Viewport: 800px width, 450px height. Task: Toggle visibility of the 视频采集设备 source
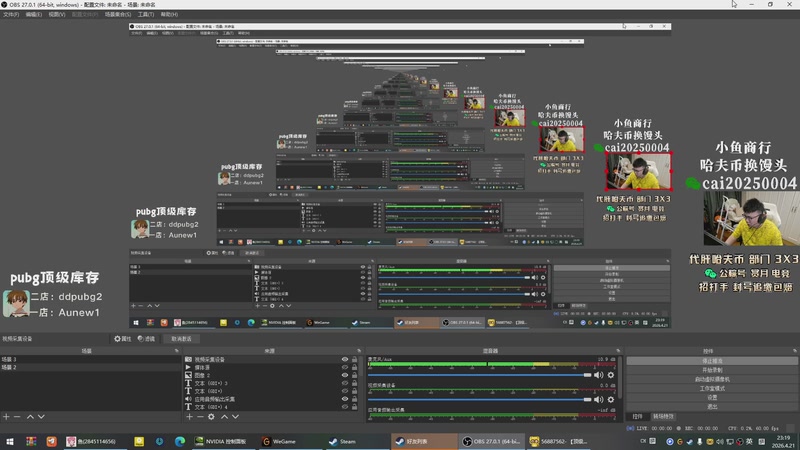[x=345, y=360]
